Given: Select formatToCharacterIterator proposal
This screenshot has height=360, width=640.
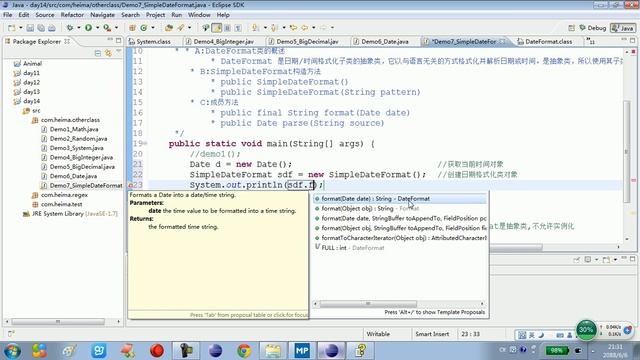Looking at the screenshot, I should click(400, 238).
